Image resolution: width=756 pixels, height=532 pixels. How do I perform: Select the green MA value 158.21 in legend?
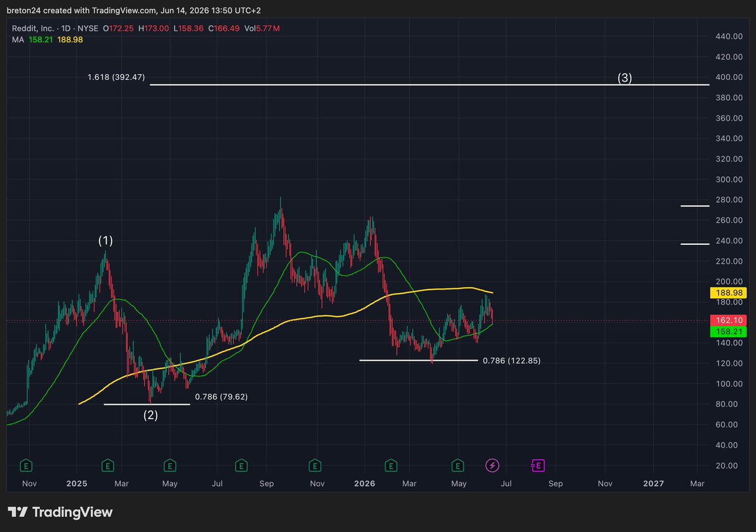(x=41, y=40)
